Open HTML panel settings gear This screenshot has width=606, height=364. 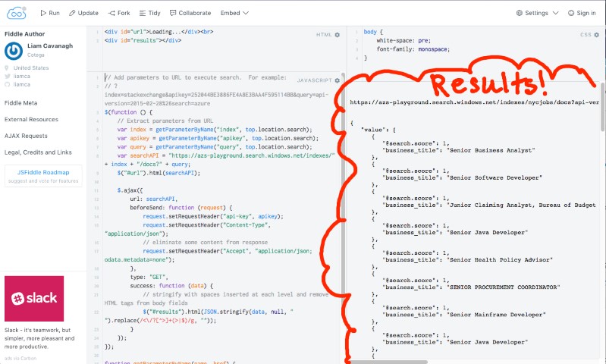(x=338, y=35)
